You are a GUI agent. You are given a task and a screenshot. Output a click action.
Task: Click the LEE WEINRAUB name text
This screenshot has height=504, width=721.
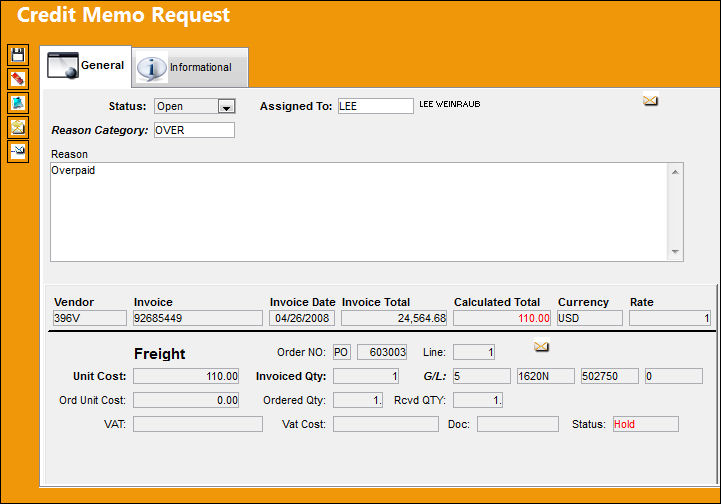point(450,104)
